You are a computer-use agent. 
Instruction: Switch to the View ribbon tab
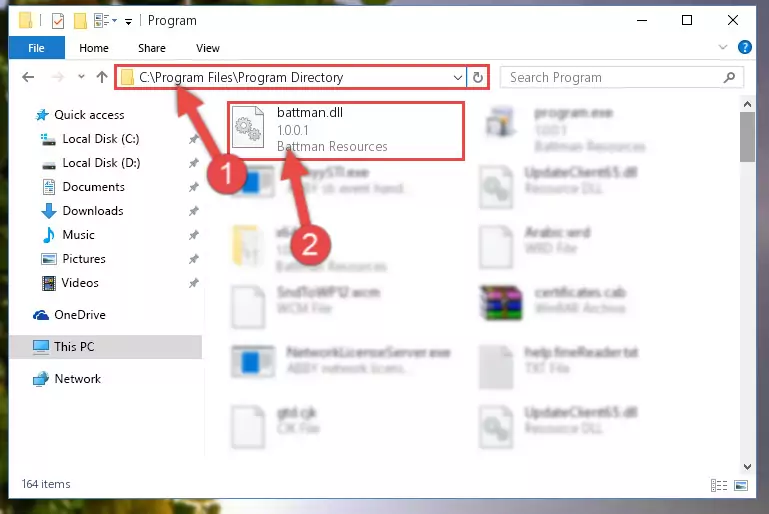[208, 48]
